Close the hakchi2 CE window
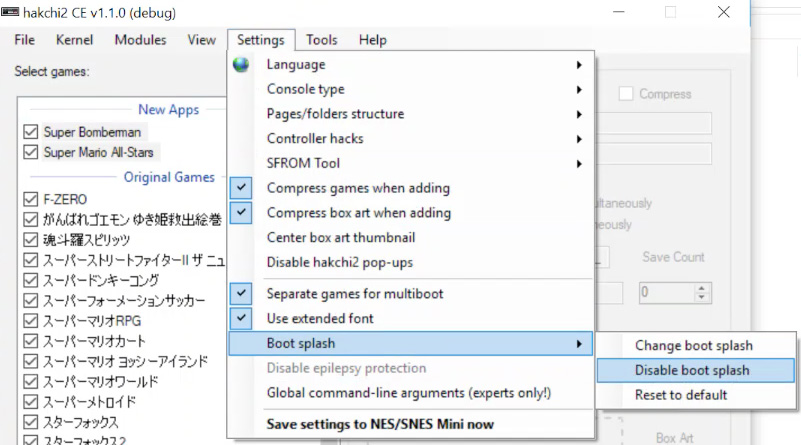This screenshot has width=801, height=445. pyautogui.click(x=723, y=12)
